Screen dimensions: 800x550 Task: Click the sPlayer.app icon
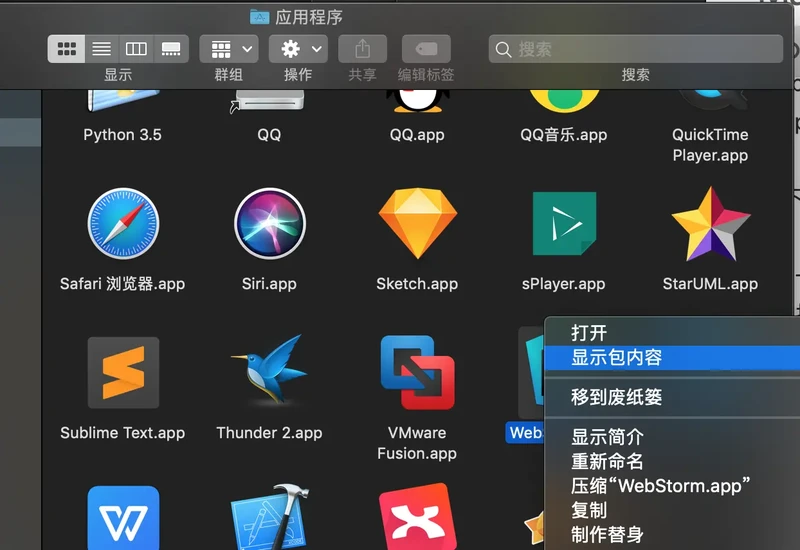564,224
